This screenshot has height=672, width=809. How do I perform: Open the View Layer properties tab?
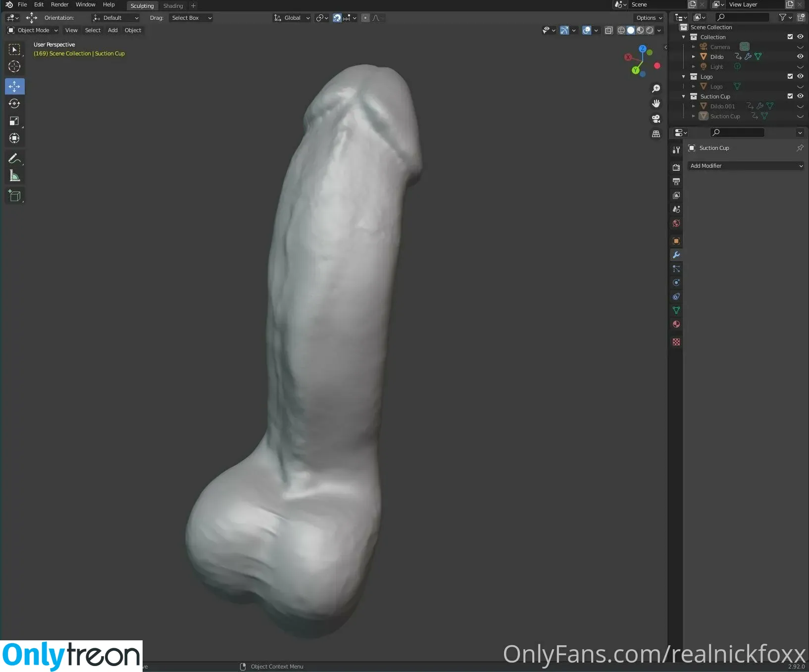coord(676,195)
